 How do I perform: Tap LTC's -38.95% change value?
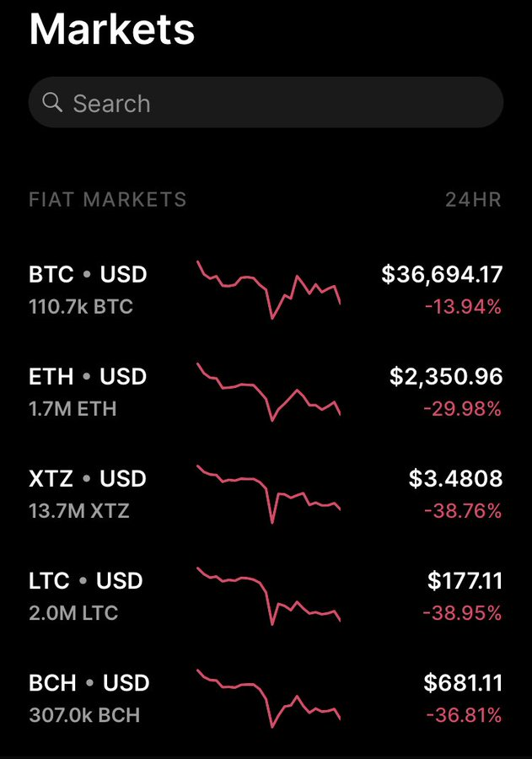(462, 613)
